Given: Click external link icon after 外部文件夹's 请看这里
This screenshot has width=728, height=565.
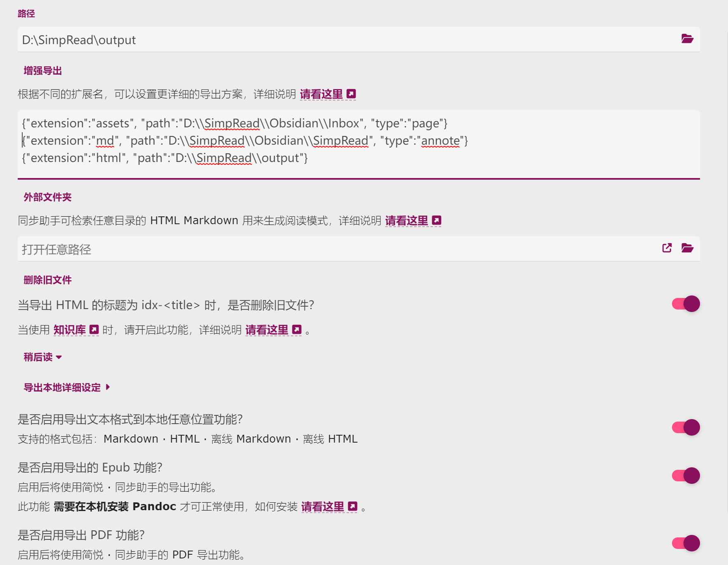Looking at the screenshot, I should [x=436, y=220].
